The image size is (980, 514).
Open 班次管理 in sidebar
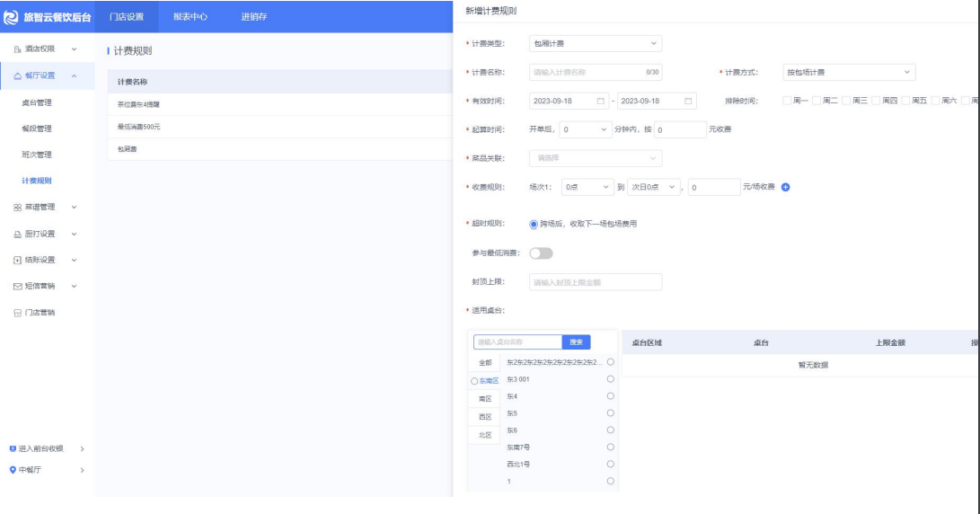point(36,155)
